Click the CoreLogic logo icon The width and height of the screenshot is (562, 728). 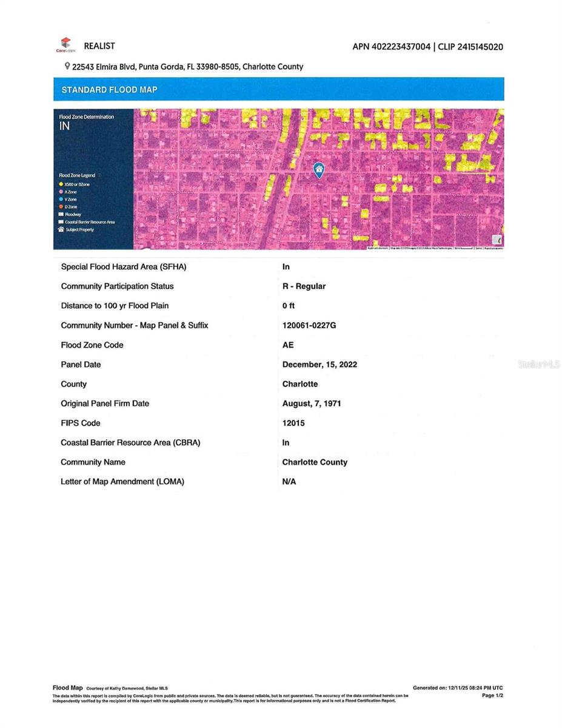(65, 44)
